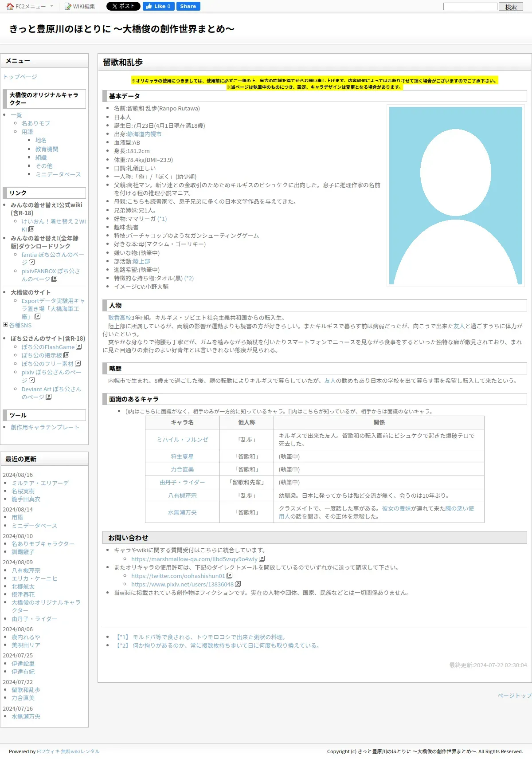Click external-link icon beside ぽち公のFlashGame
The height and width of the screenshot is (759, 532).
coord(79,347)
